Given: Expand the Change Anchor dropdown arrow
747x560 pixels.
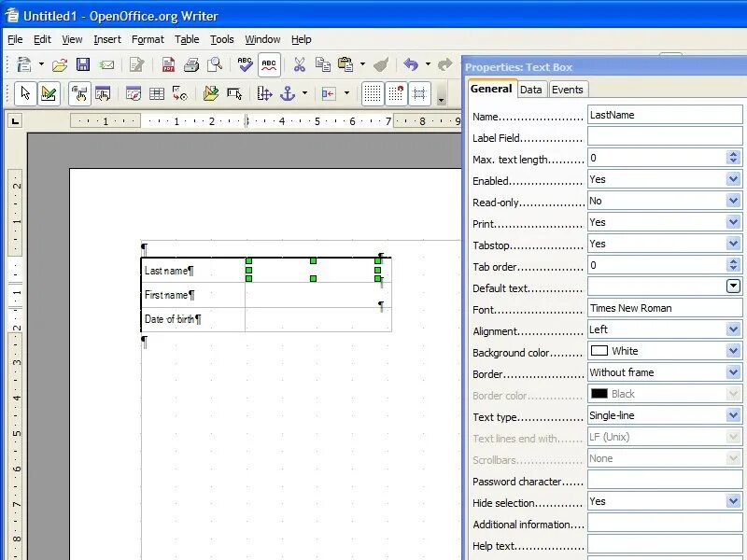Looking at the screenshot, I should coord(305,93).
